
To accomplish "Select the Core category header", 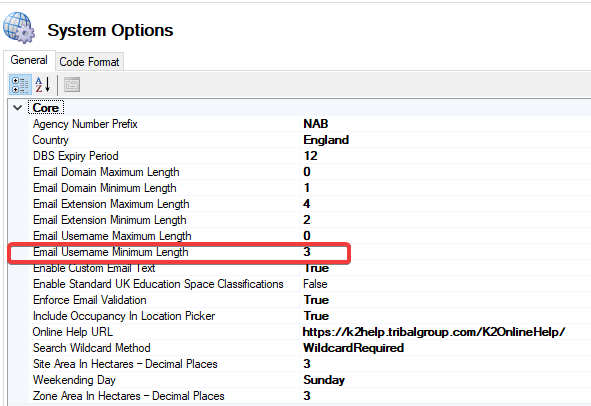I will 46,108.
